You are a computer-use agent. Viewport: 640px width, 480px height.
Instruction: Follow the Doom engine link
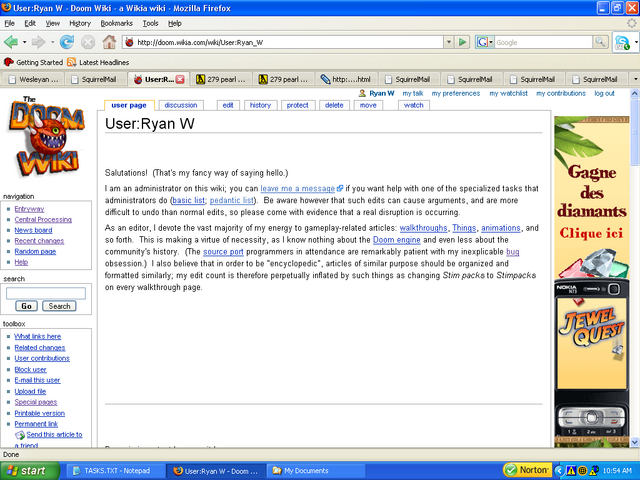pyautogui.click(x=396, y=240)
